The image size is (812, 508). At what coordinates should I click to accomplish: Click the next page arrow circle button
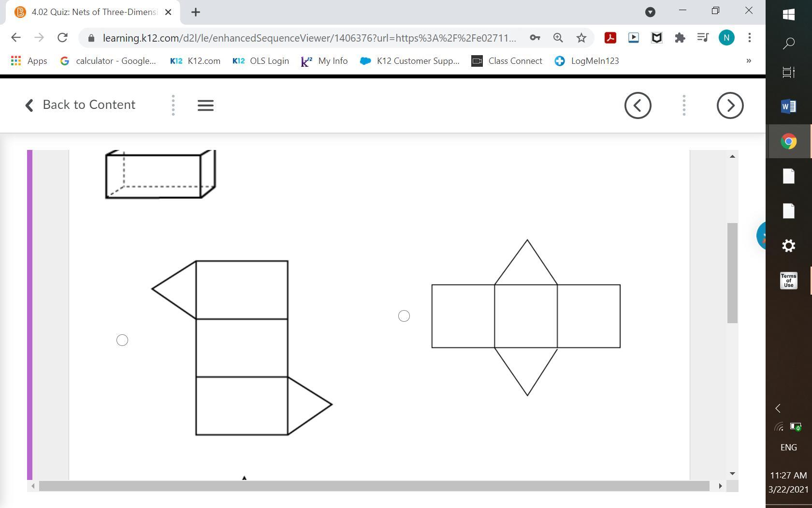(730, 105)
